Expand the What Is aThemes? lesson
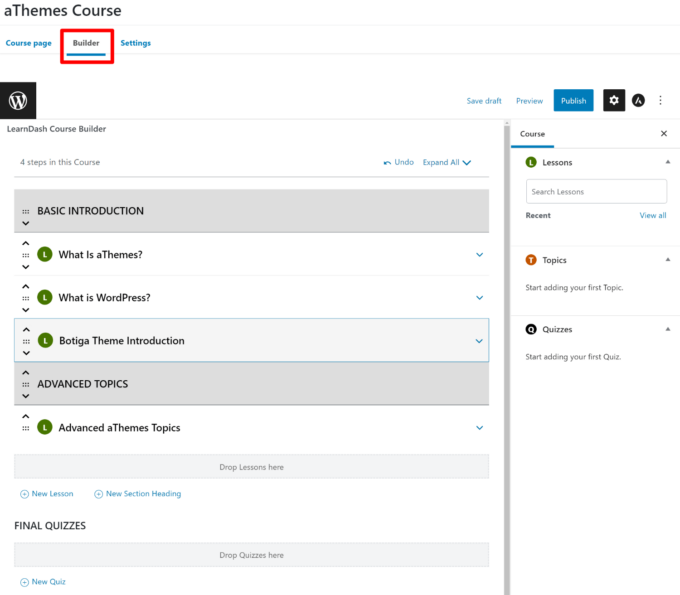 click(480, 255)
